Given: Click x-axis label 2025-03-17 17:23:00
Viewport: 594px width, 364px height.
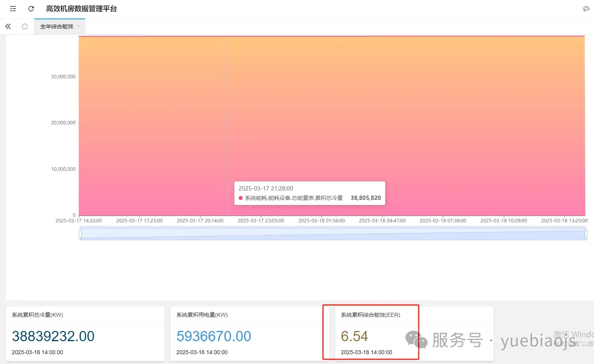Looking at the screenshot, I should [x=139, y=221].
